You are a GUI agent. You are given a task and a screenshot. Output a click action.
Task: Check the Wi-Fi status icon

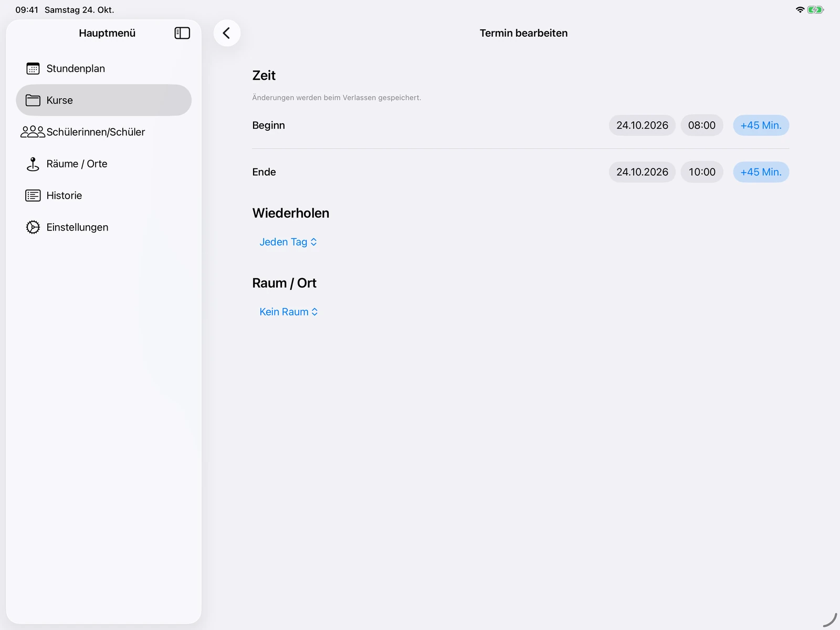pos(800,9)
